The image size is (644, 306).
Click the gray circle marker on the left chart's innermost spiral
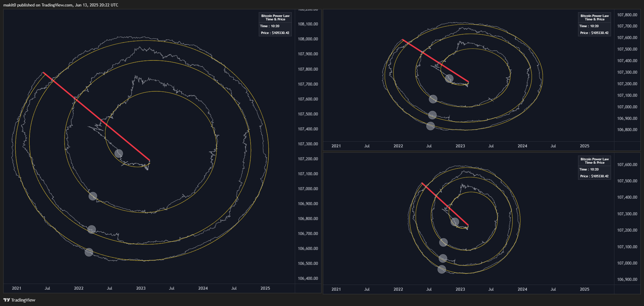coord(119,153)
